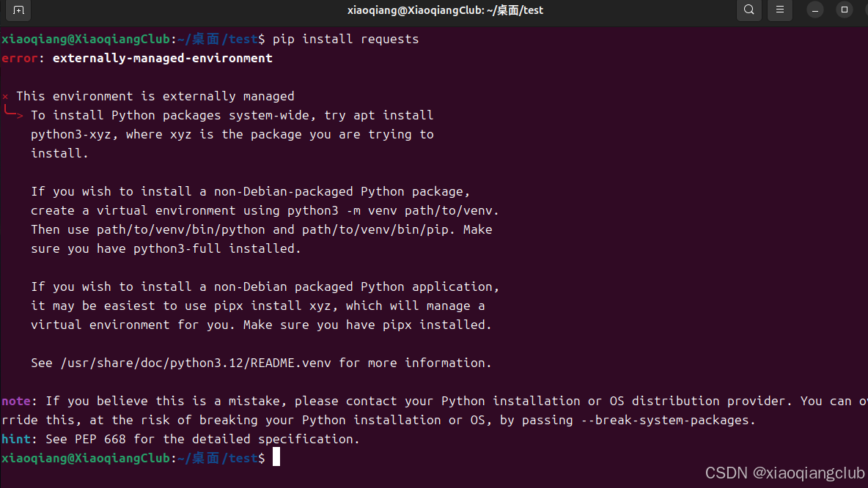Click the externally-managed-environment error text
Image resolution: width=868 pixels, height=488 pixels.
pyautogui.click(x=162, y=58)
